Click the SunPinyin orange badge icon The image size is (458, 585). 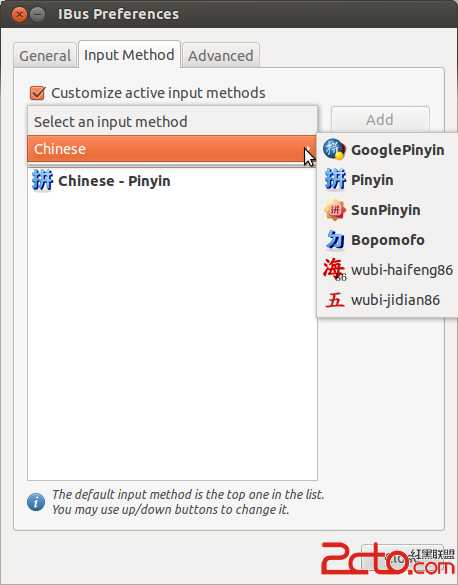[x=335, y=210]
